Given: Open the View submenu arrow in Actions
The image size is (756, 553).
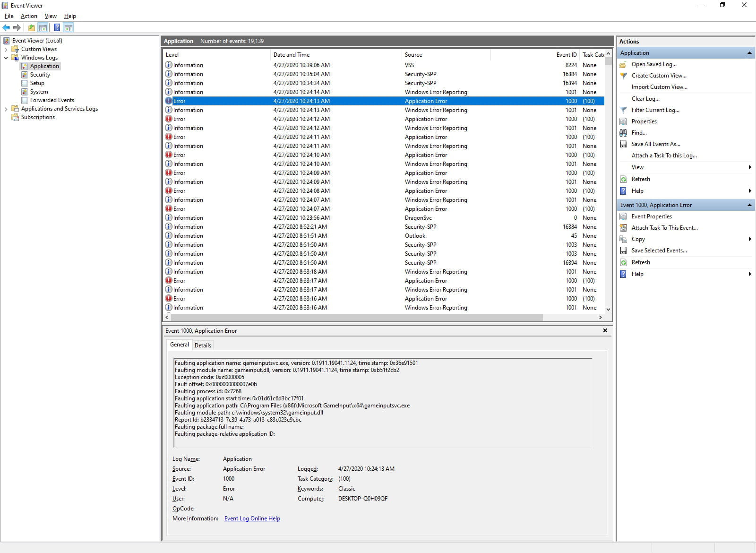Looking at the screenshot, I should (x=750, y=167).
